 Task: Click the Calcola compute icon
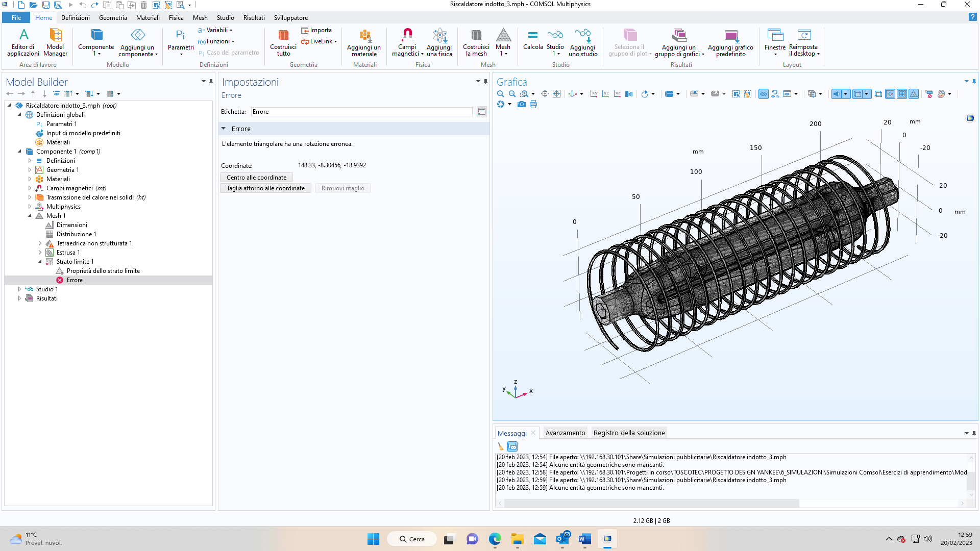(x=533, y=41)
